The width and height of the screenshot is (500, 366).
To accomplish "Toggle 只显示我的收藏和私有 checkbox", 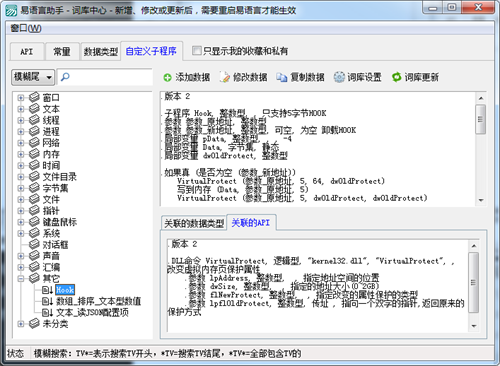I will pos(197,51).
